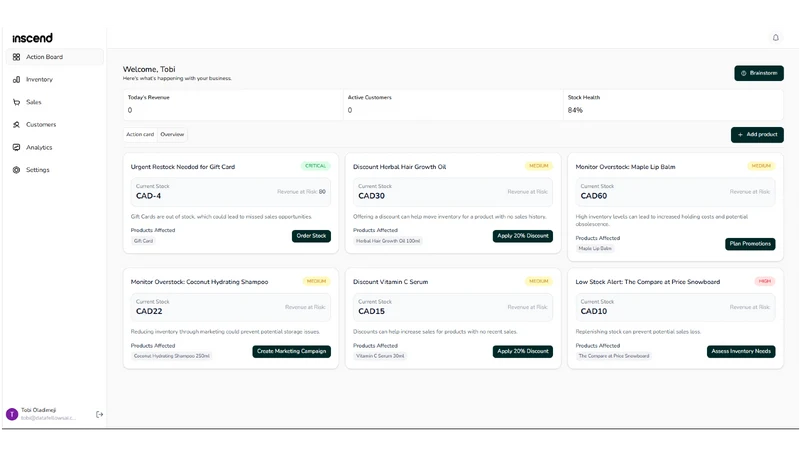
Task: Click 'Urgent Restock Needed for Gift Card' title
Action: pyautogui.click(x=183, y=167)
